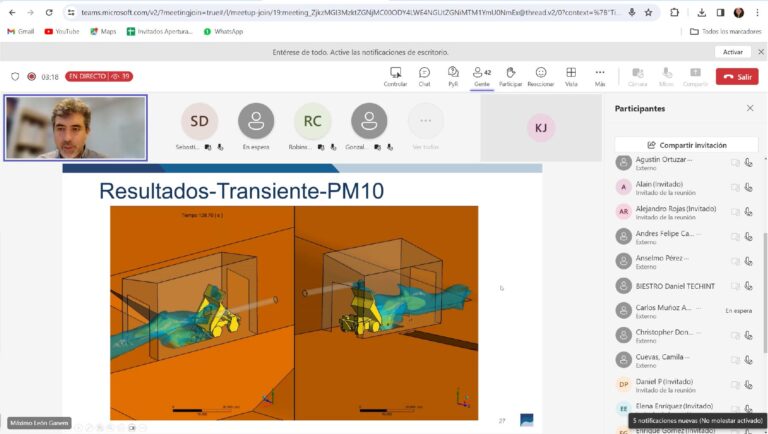Click Compartir invitación button

pos(686,145)
